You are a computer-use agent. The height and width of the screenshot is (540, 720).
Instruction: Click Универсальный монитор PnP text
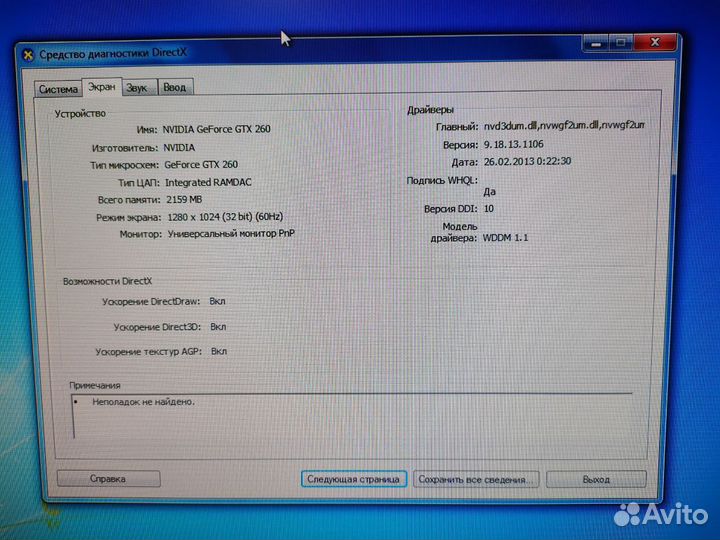(x=231, y=234)
